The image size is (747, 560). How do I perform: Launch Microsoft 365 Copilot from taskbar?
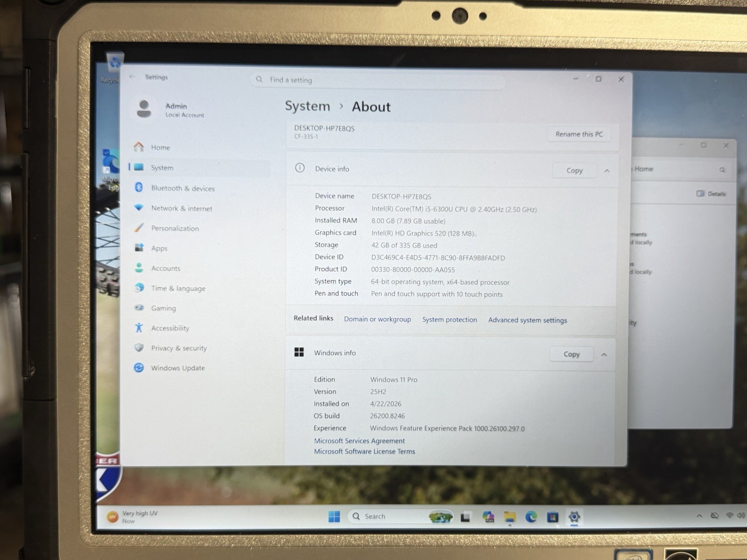point(488,517)
